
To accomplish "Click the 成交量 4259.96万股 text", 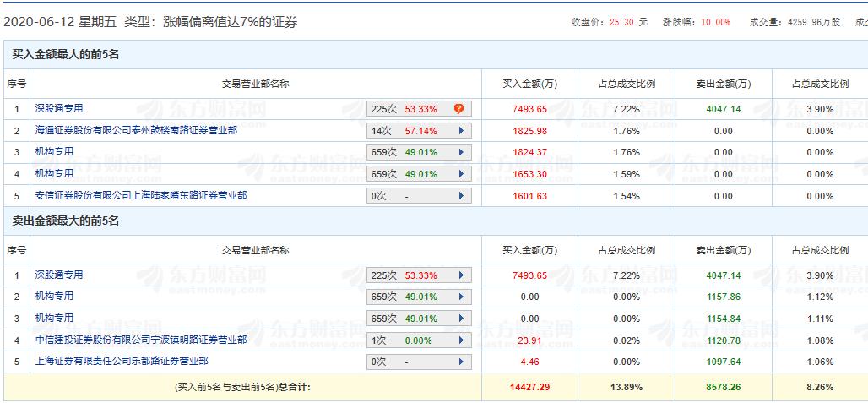I will click(x=795, y=22).
